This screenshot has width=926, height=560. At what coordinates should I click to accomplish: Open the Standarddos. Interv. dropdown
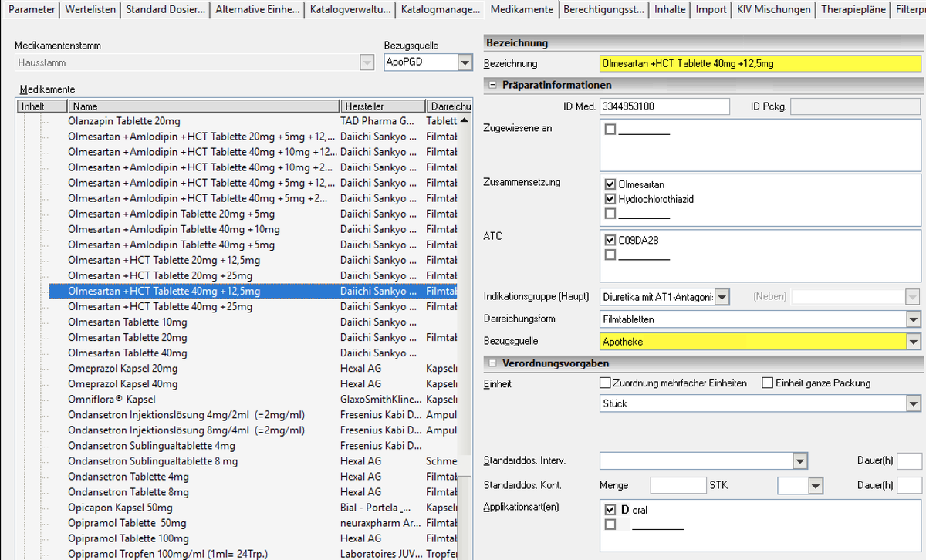pos(800,461)
